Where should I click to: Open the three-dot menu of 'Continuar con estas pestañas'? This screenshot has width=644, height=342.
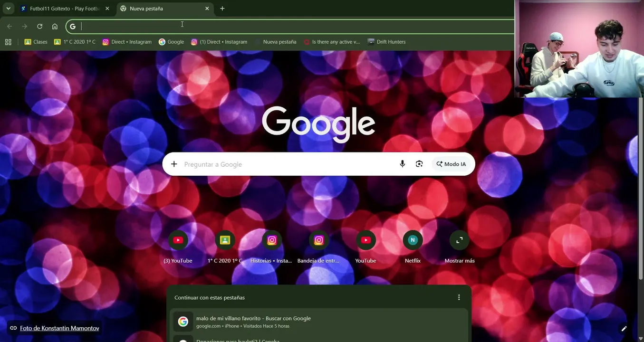[x=459, y=297]
